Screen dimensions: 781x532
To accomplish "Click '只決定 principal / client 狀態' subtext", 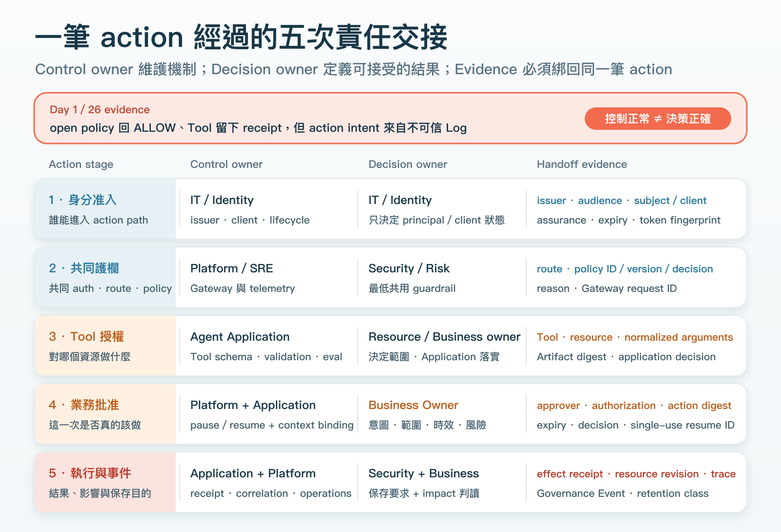I will (x=437, y=220).
